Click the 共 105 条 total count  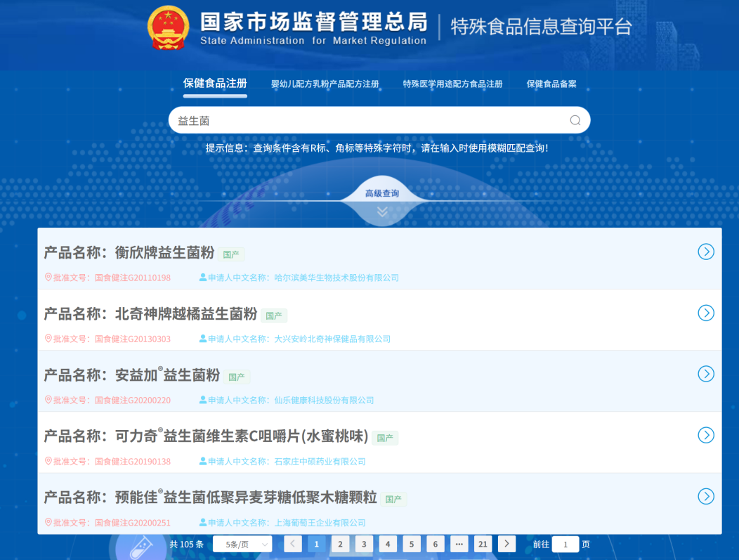(x=187, y=545)
